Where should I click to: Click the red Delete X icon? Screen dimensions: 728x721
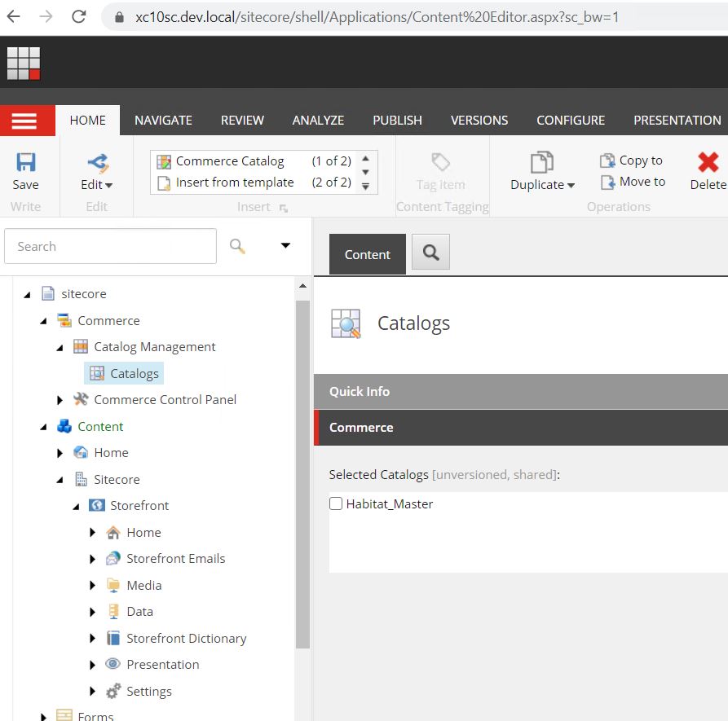[x=708, y=162]
